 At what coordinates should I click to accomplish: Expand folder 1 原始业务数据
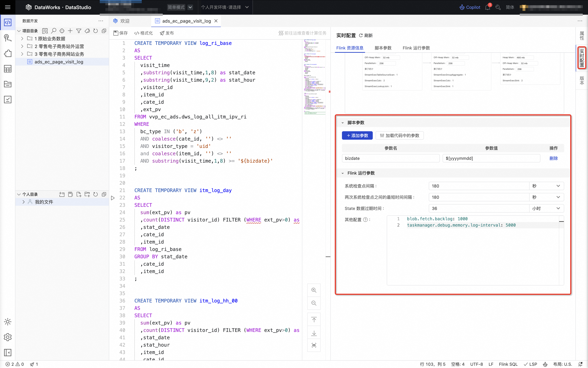(22, 38)
